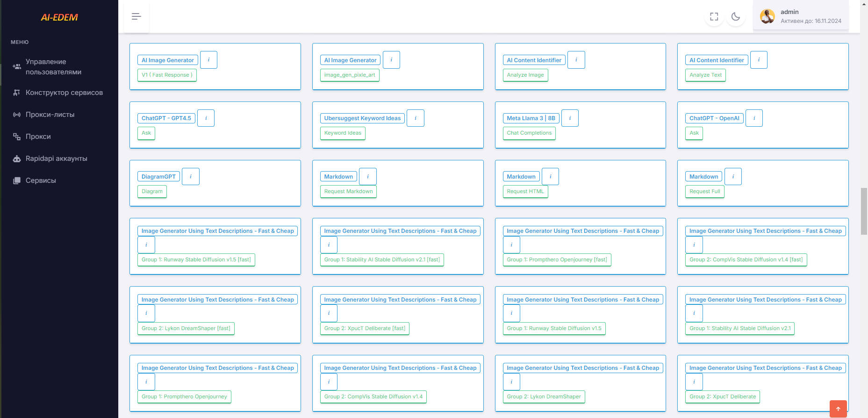The height and width of the screenshot is (418, 868).
Task: Click the V1 ( Fast Response ) tag
Action: click(x=167, y=75)
